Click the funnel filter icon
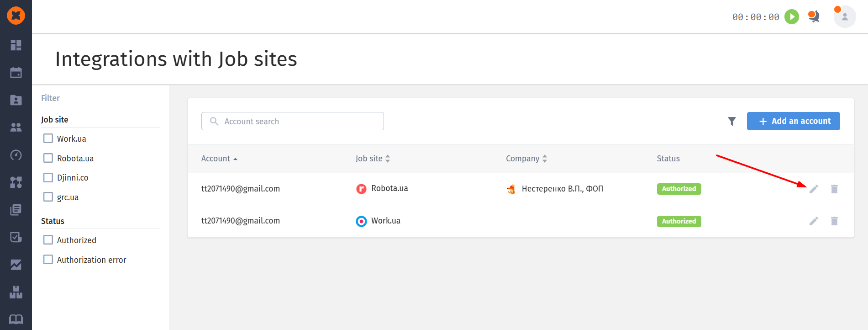The width and height of the screenshot is (868, 330). pos(731,121)
